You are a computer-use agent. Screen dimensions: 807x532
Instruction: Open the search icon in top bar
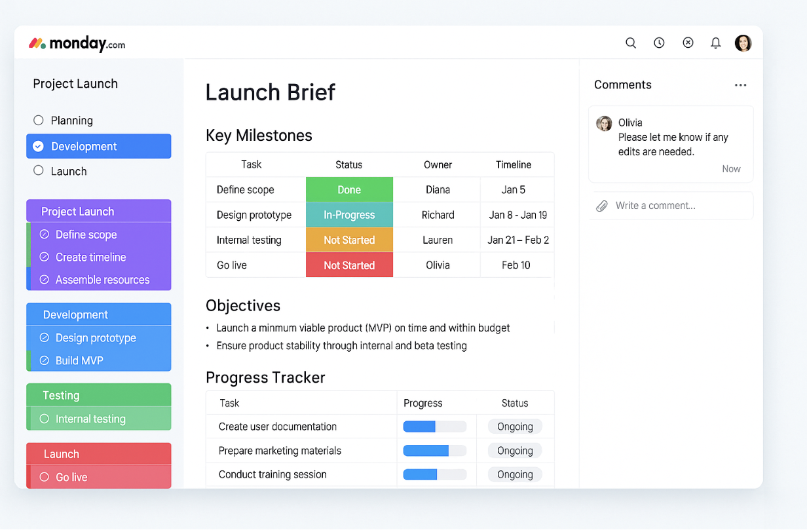[x=631, y=43]
